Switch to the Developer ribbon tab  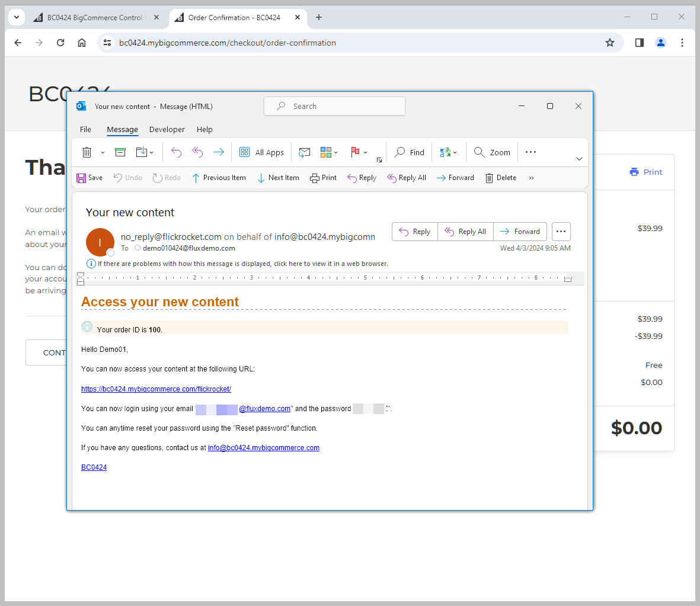tap(167, 129)
